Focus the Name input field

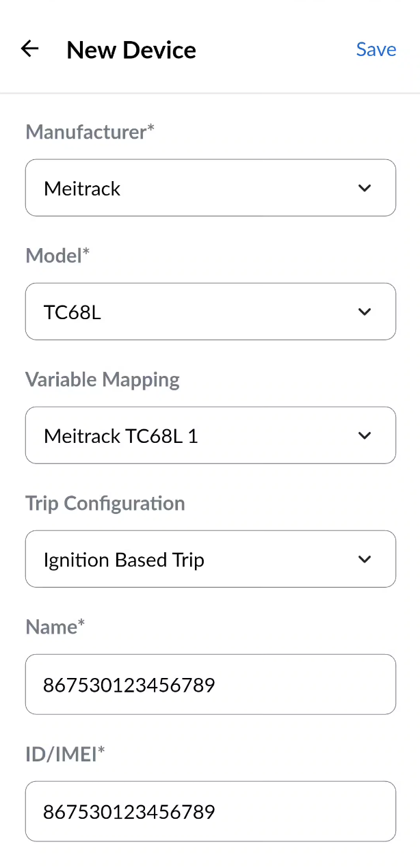(210, 684)
